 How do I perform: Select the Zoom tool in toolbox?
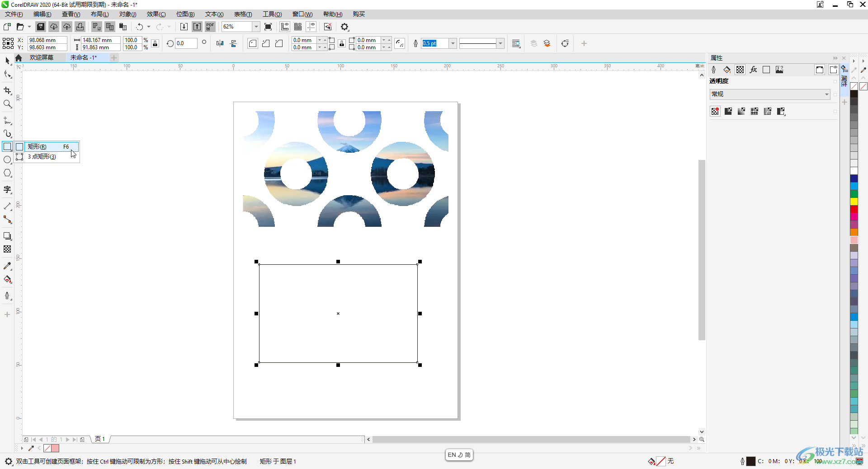click(x=7, y=104)
